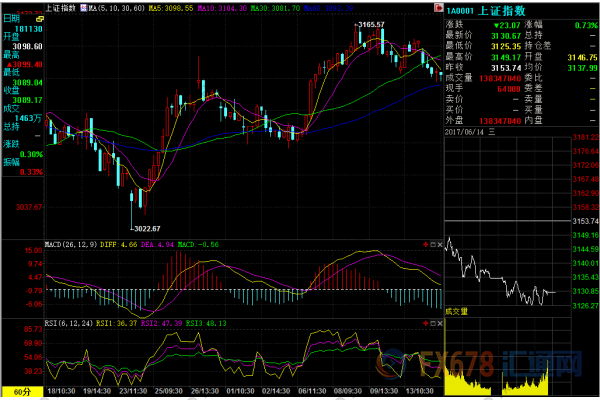Click the 3165.57 high price marker
The image size is (600, 400).
(x=369, y=24)
